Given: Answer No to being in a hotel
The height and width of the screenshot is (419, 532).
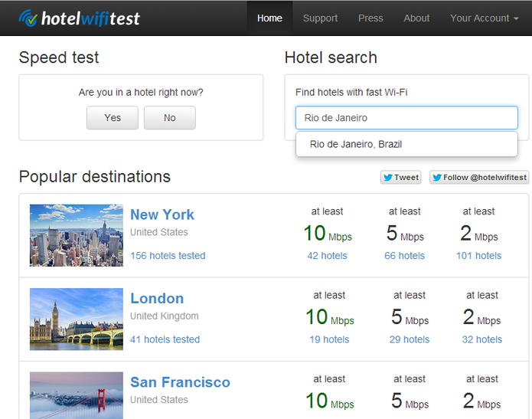Looking at the screenshot, I should (x=170, y=117).
